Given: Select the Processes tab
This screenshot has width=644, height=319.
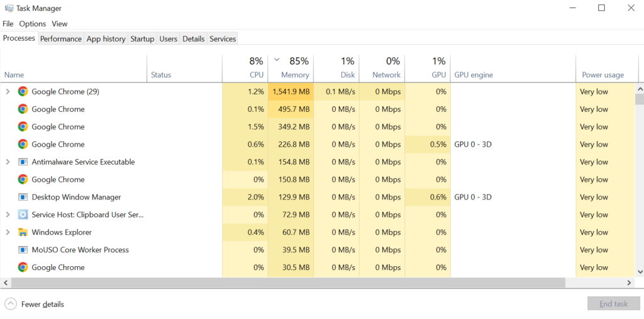Looking at the screenshot, I should (19, 38).
